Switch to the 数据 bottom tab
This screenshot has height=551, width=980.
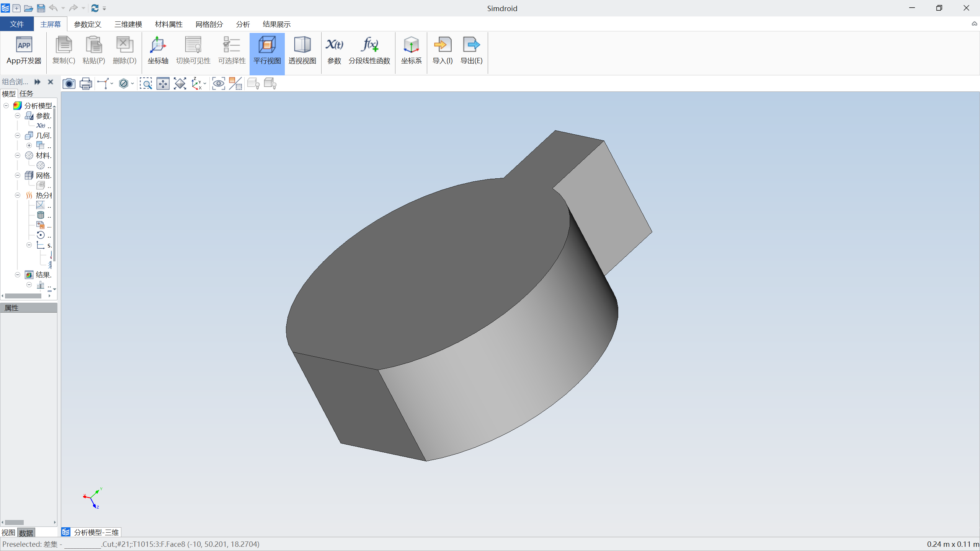tap(26, 533)
